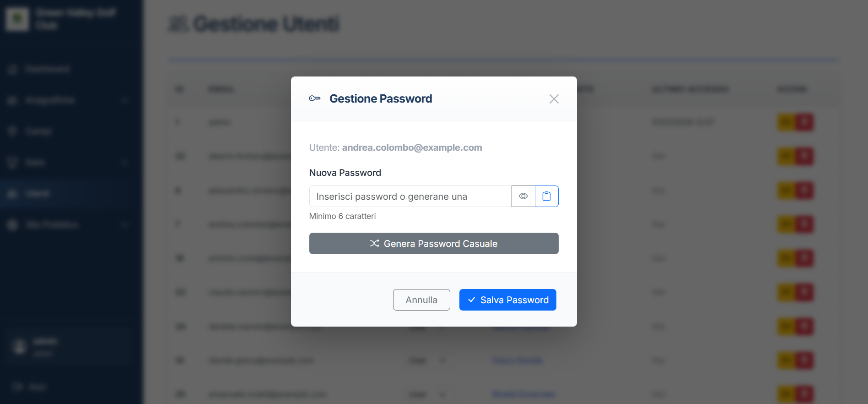Screen dimensions: 868x404
Task: Click the Green Valley Golf Club logo
Action: click(x=17, y=19)
